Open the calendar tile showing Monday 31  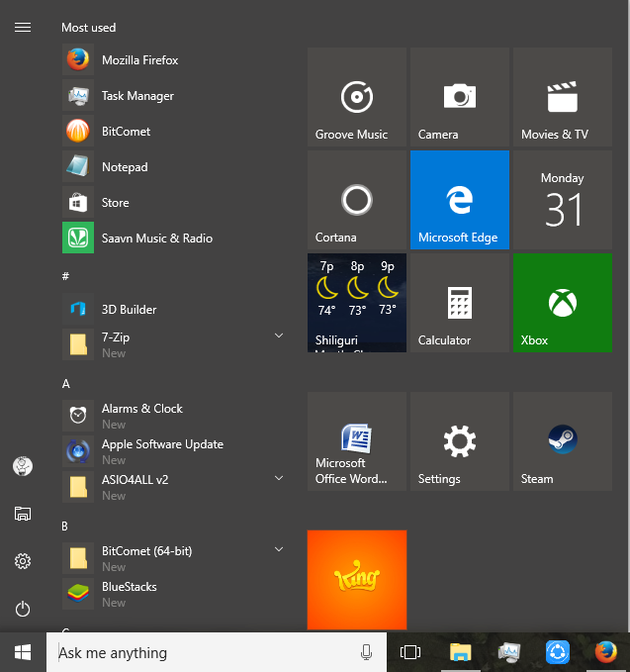click(563, 200)
